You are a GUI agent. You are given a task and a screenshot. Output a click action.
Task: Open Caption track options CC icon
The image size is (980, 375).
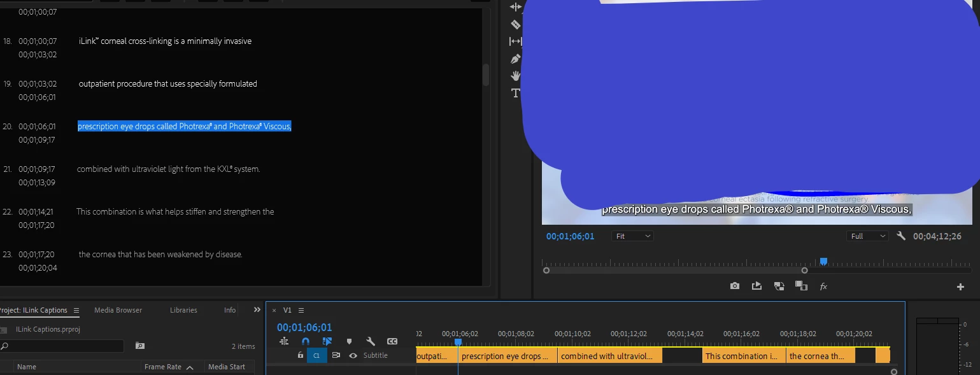point(392,341)
